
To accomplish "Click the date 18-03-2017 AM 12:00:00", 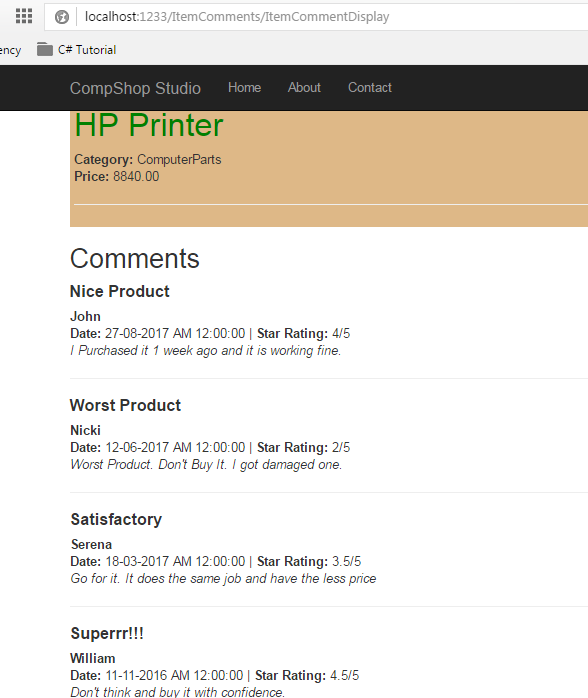I will [175, 561].
